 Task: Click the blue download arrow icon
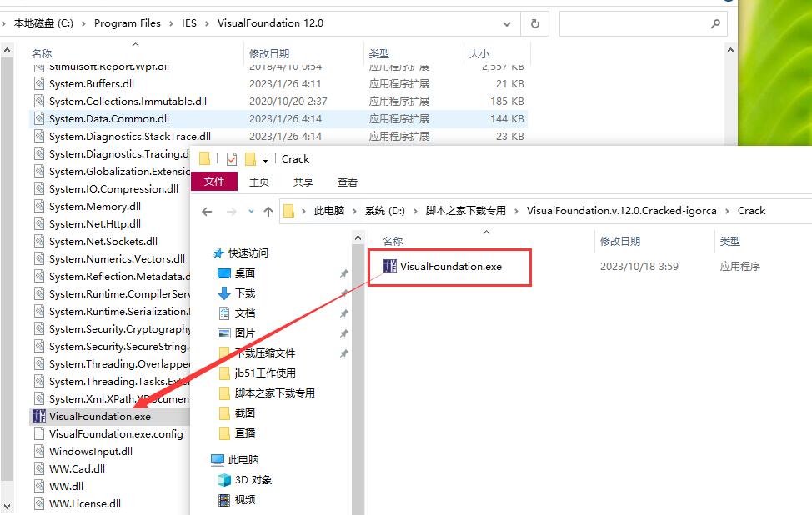pyautogui.click(x=223, y=293)
